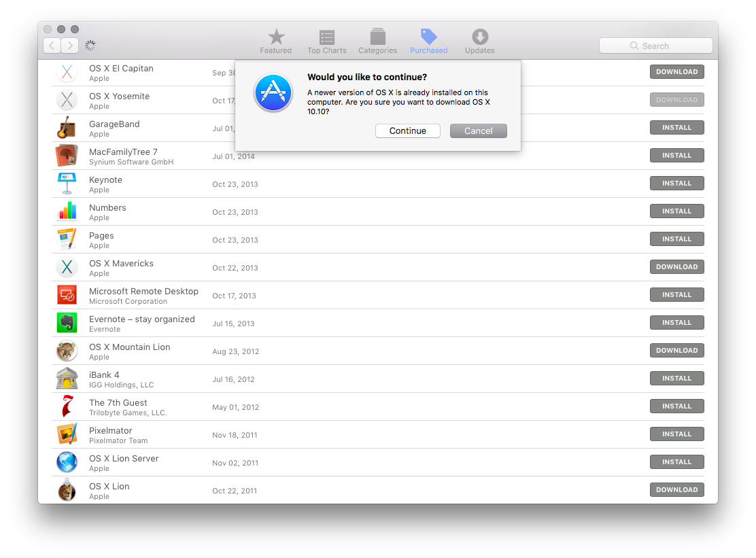Click The 7th Guest icon
This screenshot has width=756, height=558.
67,406
